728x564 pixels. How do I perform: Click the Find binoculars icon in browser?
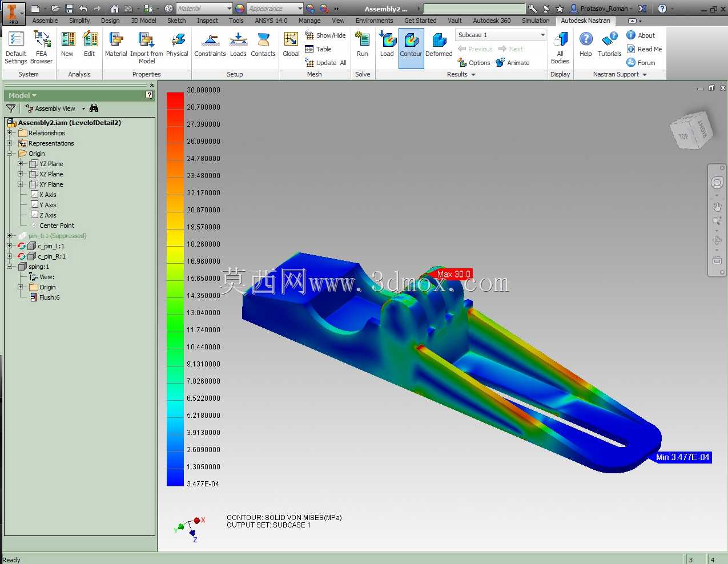tap(94, 108)
